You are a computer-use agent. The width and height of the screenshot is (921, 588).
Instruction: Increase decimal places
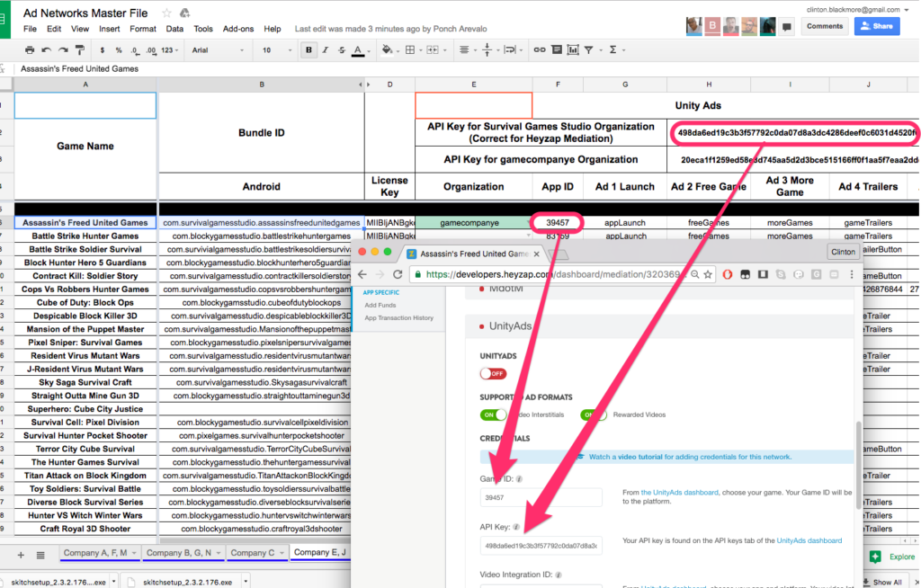pyautogui.click(x=151, y=50)
